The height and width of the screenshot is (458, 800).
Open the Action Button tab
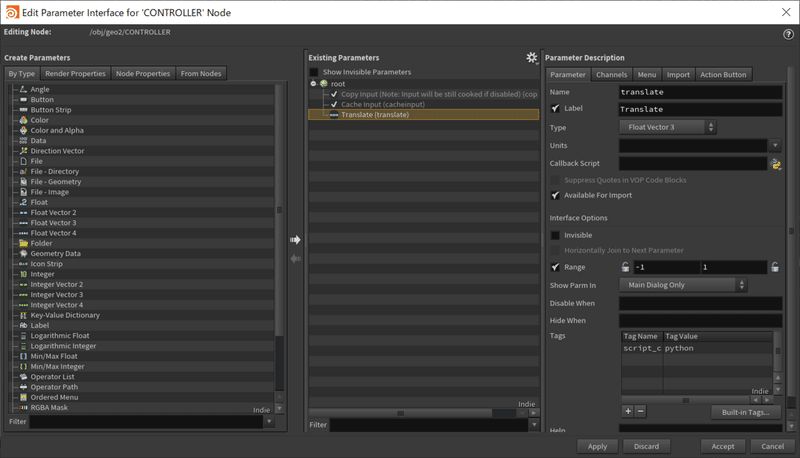[x=723, y=74]
